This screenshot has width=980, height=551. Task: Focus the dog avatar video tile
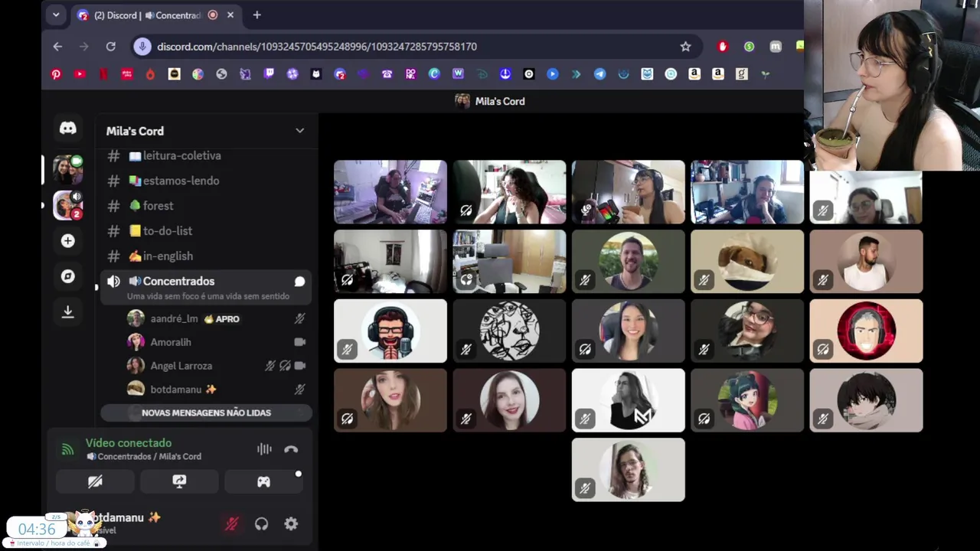[747, 261]
